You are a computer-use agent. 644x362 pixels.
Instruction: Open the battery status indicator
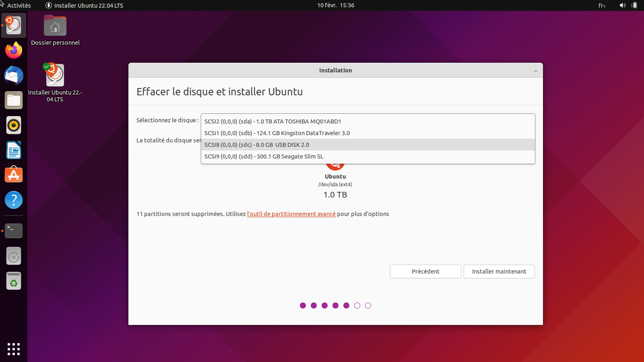(x=635, y=5)
